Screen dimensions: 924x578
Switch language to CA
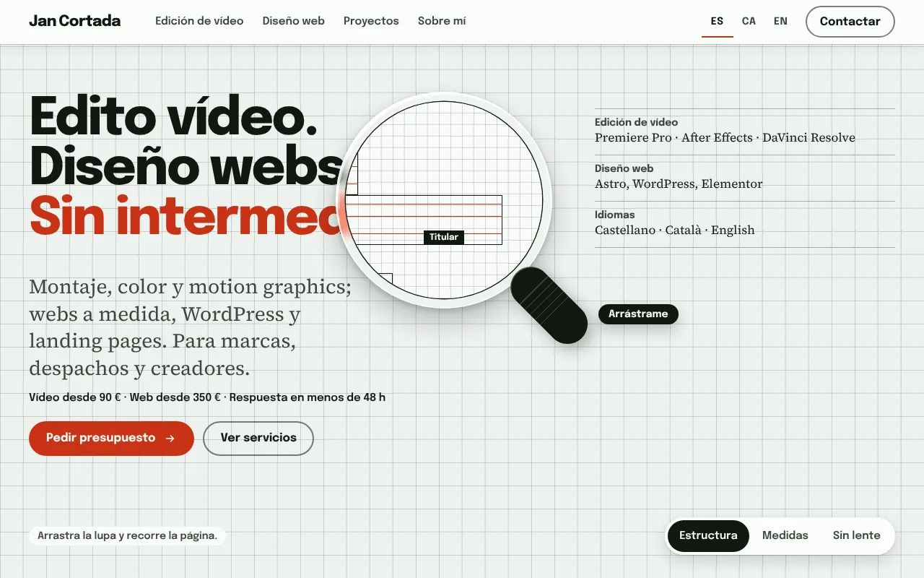749,22
